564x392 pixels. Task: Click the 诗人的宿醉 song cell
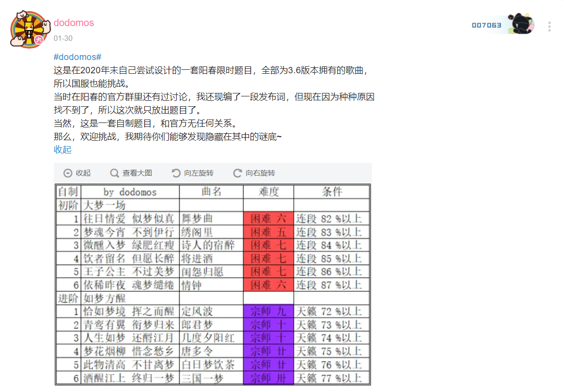tap(211, 245)
